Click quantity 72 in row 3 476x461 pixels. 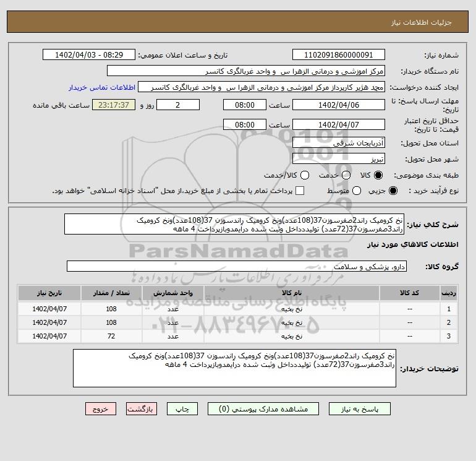point(111,337)
